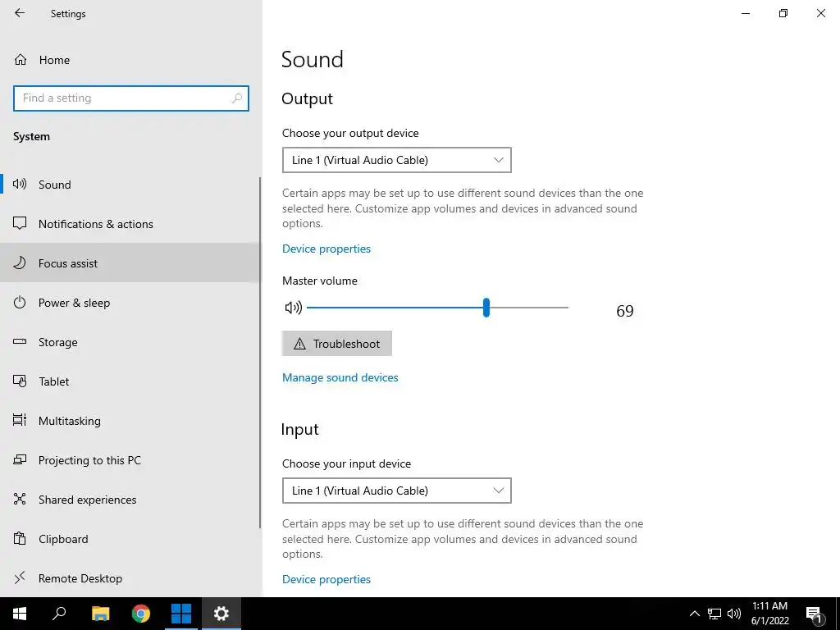Click inside the Find a setting box

[131, 98]
